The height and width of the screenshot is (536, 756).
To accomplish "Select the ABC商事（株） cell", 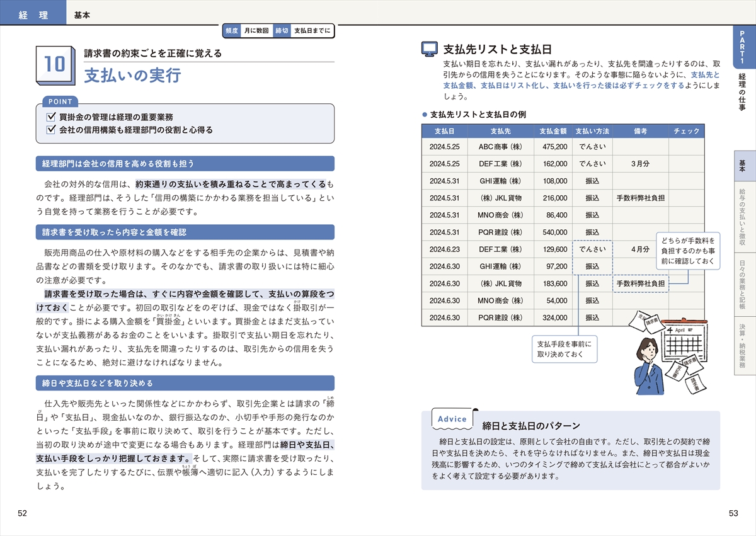I will [x=500, y=146].
